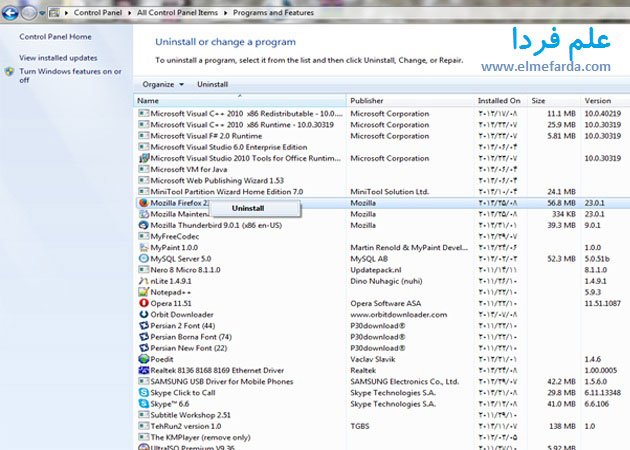Select 'Mozilla Thunderbird 9.0.1 (x86 en-US)' name
This screenshot has height=450, width=630.
click(216, 225)
